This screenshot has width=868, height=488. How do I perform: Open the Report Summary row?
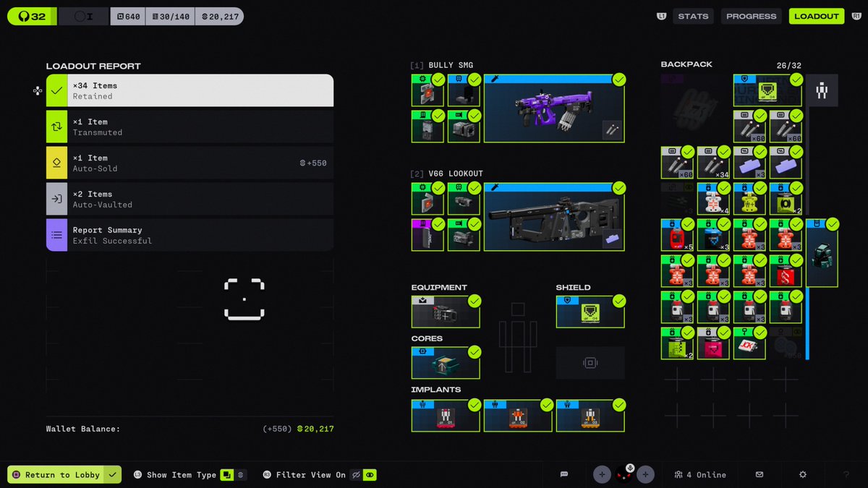(190, 235)
